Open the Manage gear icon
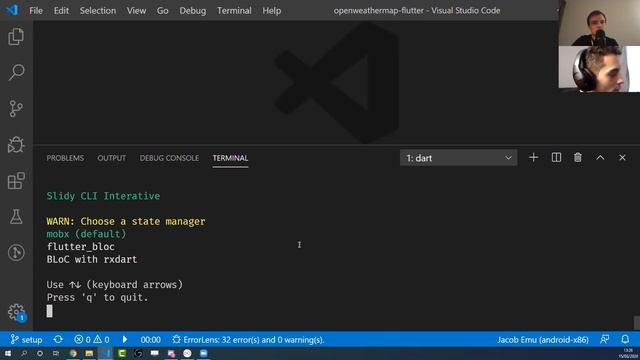The height and width of the screenshot is (360, 640). (x=16, y=312)
